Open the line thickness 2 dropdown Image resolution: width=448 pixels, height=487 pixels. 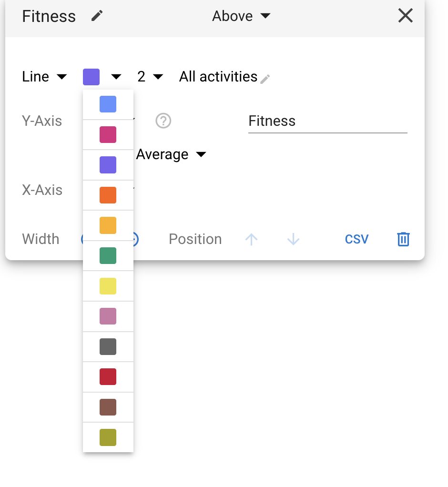[x=150, y=77]
